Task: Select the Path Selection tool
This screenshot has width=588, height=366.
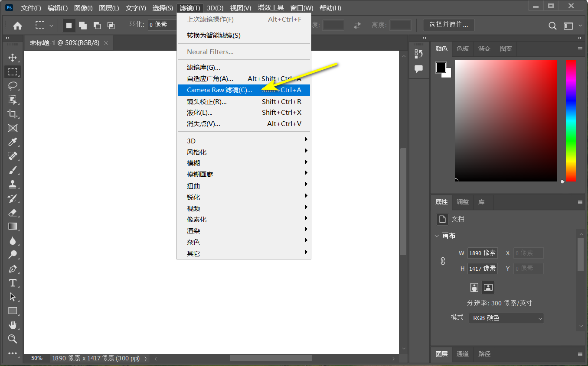Action: 13,297
